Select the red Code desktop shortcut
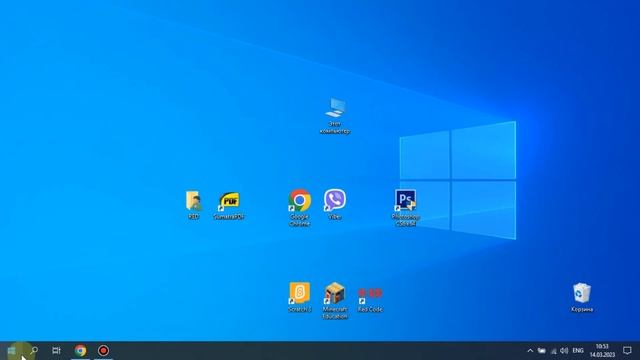640x360 pixels. (370, 299)
